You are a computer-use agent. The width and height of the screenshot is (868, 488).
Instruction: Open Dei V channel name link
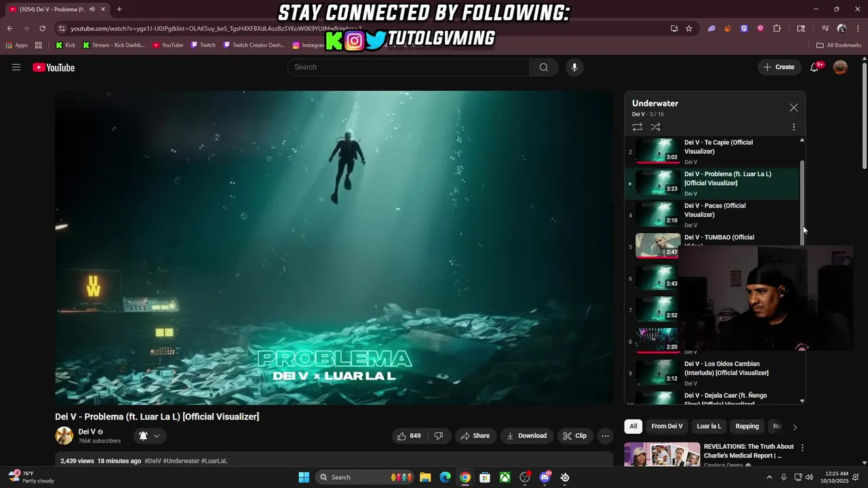tap(87, 432)
